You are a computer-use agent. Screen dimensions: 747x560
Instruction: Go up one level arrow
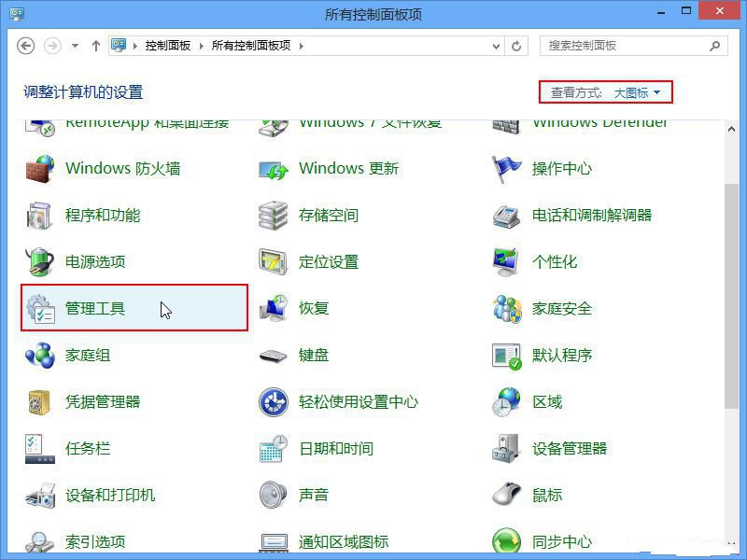[x=96, y=46]
